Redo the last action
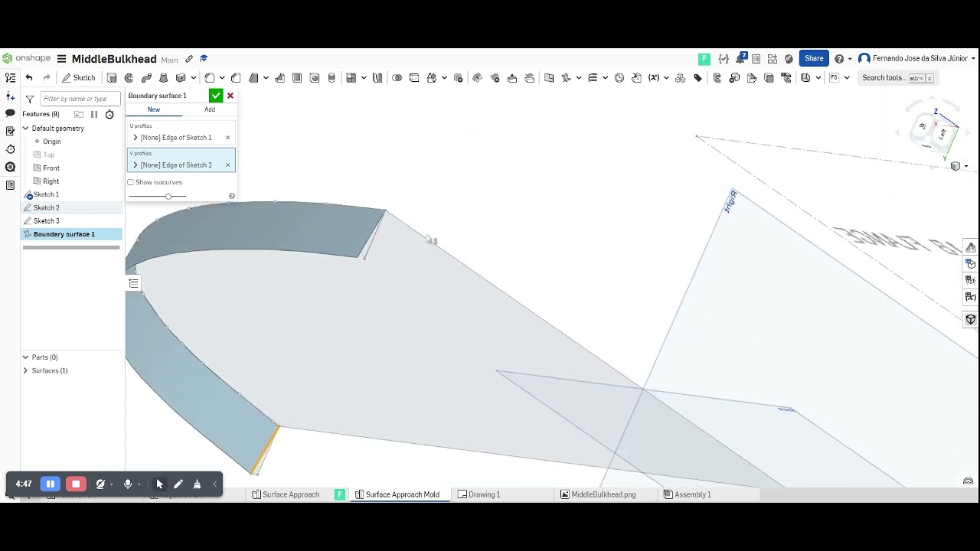The width and height of the screenshot is (980, 551). (47, 78)
